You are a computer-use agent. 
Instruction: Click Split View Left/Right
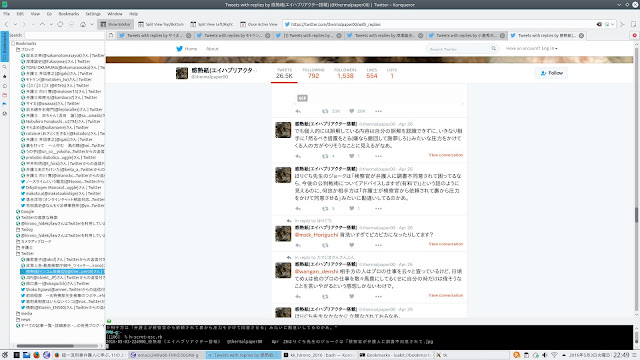212,24
